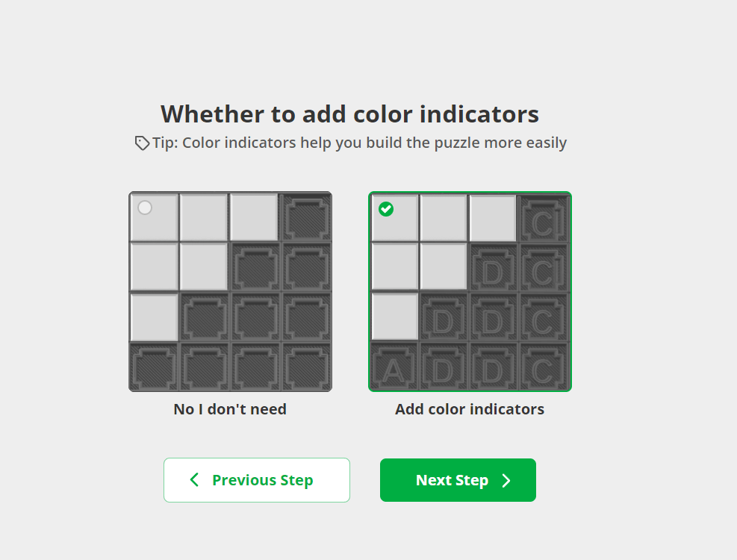Click the right chevron on Next Step
Image resolution: width=737 pixels, height=560 pixels.
tap(506, 481)
